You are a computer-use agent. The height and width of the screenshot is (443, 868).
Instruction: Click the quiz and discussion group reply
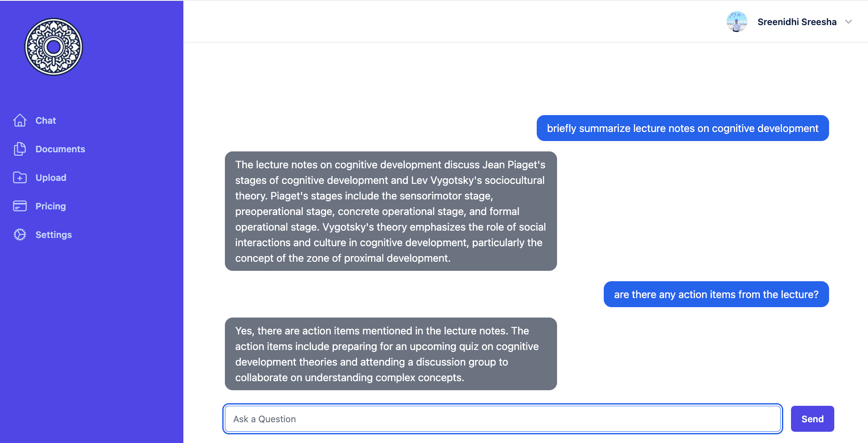(391, 354)
